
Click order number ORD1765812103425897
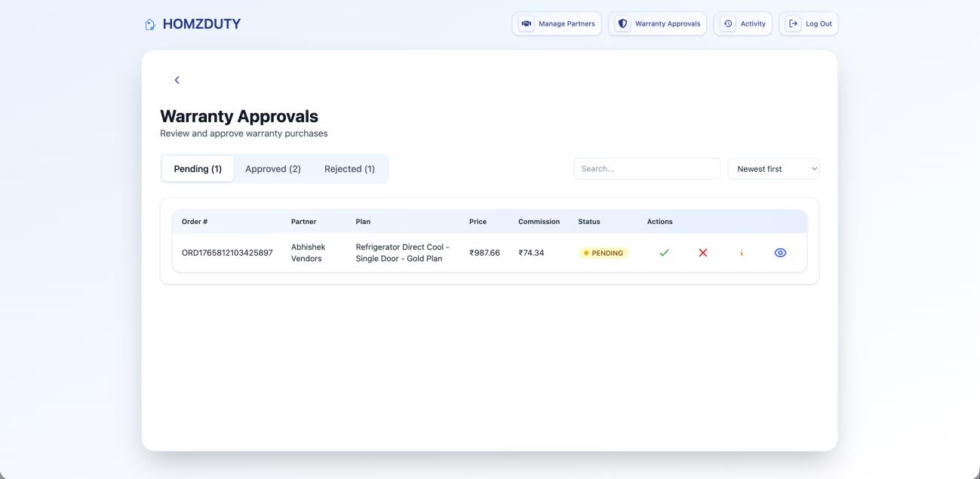[227, 253]
